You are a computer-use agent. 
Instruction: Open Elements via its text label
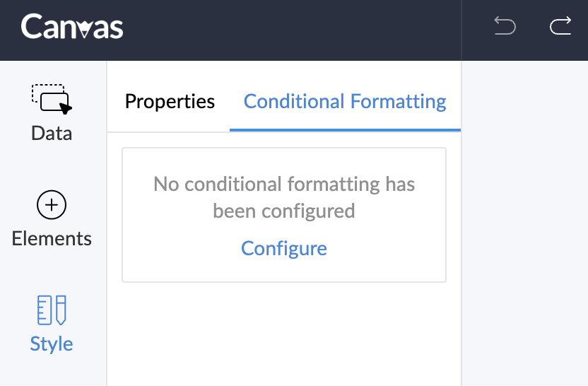(52, 238)
